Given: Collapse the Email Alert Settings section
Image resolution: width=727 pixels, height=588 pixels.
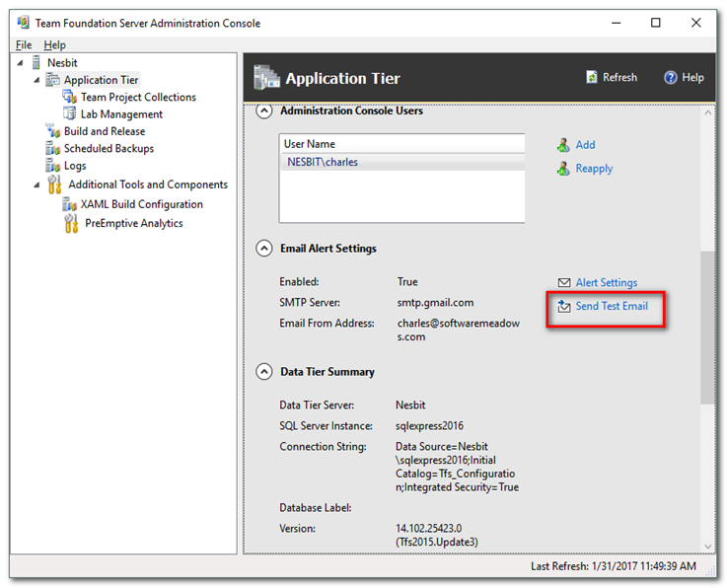Looking at the screenshot, I should pyautogui.click(x=263, y=249).
